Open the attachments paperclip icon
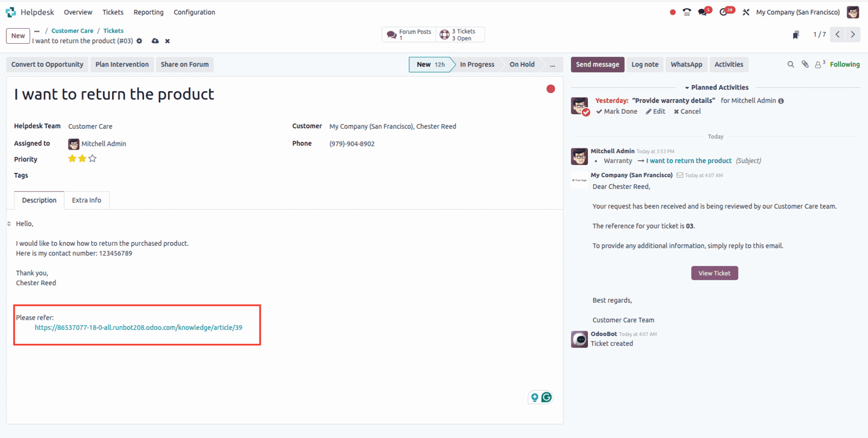This screenshot has height=438, width=868. click(805, 64)
